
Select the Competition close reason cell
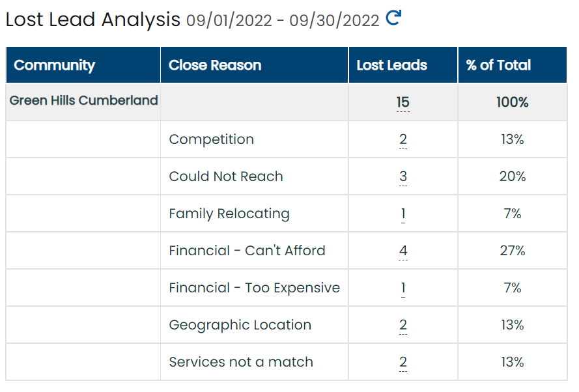(255, 139)
